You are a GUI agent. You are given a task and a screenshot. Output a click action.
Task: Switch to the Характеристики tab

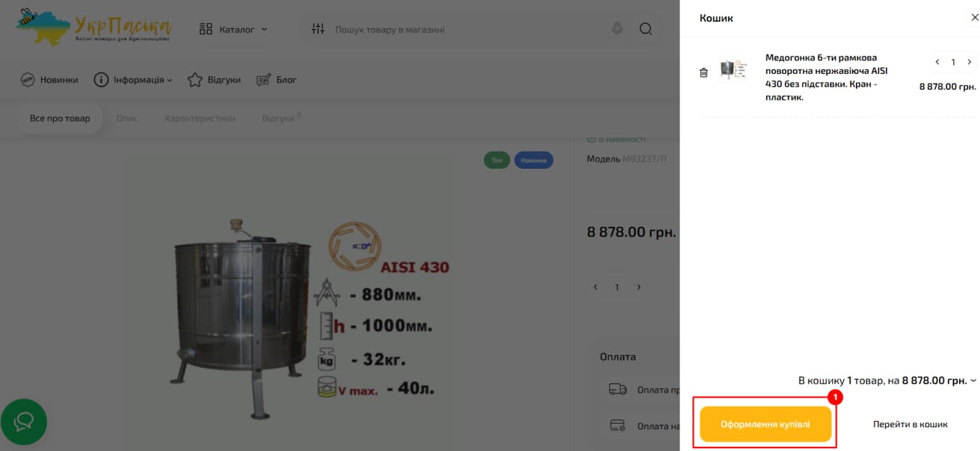(x=199, y=118)
